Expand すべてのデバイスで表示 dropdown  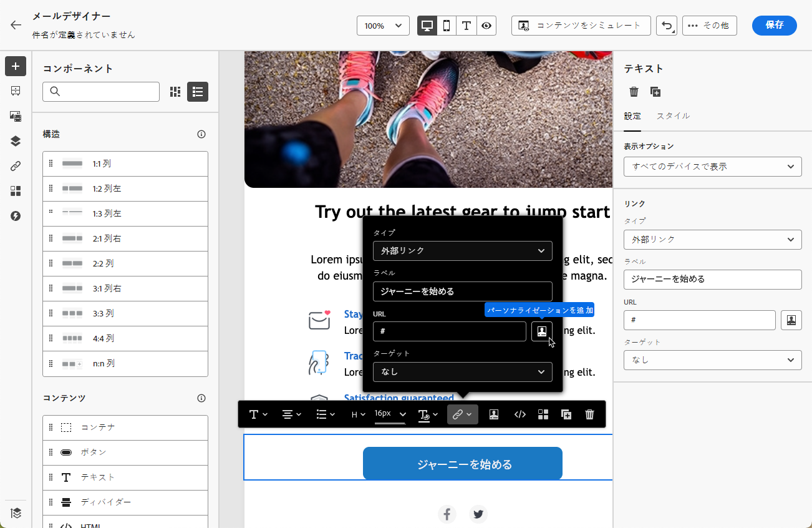pyautogui.click(x=712, y=167)
